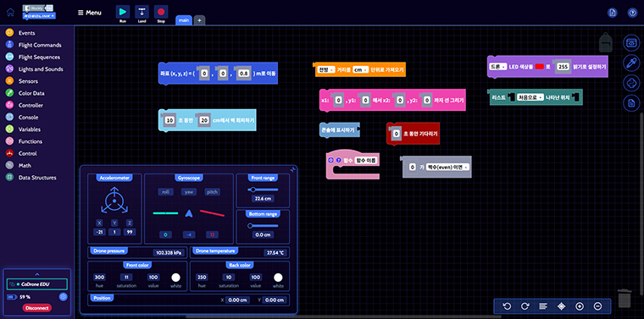Collapse the drone connection panel chevron
Screen dimensions: 644x319
tap(37, 274)
